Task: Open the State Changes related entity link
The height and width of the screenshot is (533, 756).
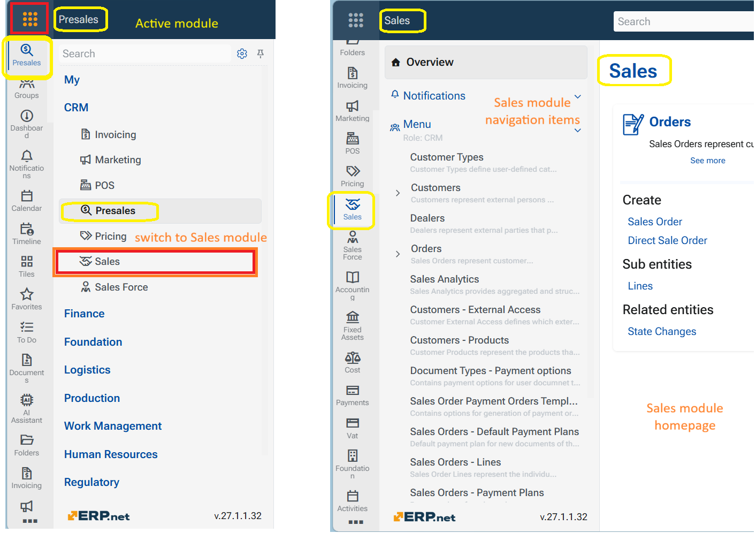Action: (x=662, y=331)
